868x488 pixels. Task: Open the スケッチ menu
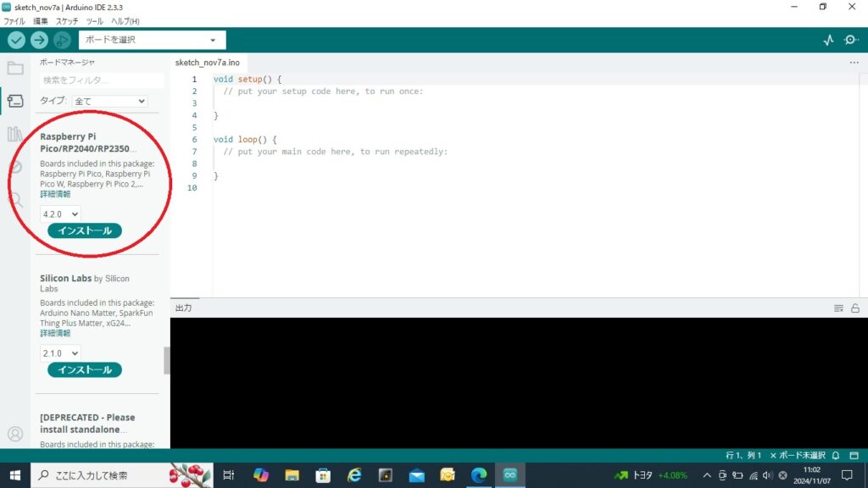coord(67,21)
